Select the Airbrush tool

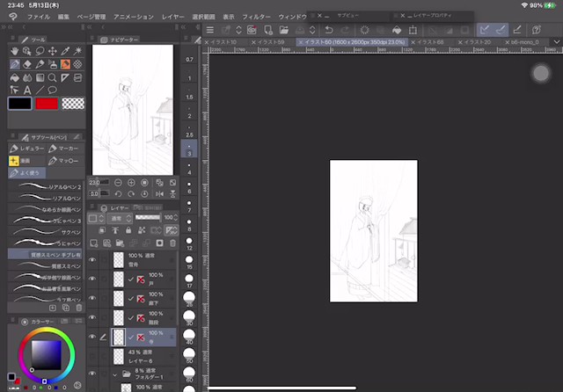tap(53, 64)
